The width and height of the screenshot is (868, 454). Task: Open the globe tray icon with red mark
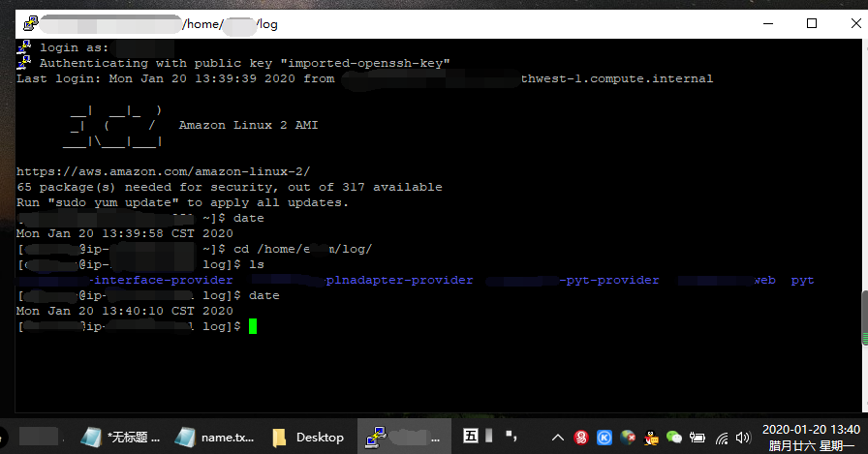pyautogui.click(x=628, y=438)
